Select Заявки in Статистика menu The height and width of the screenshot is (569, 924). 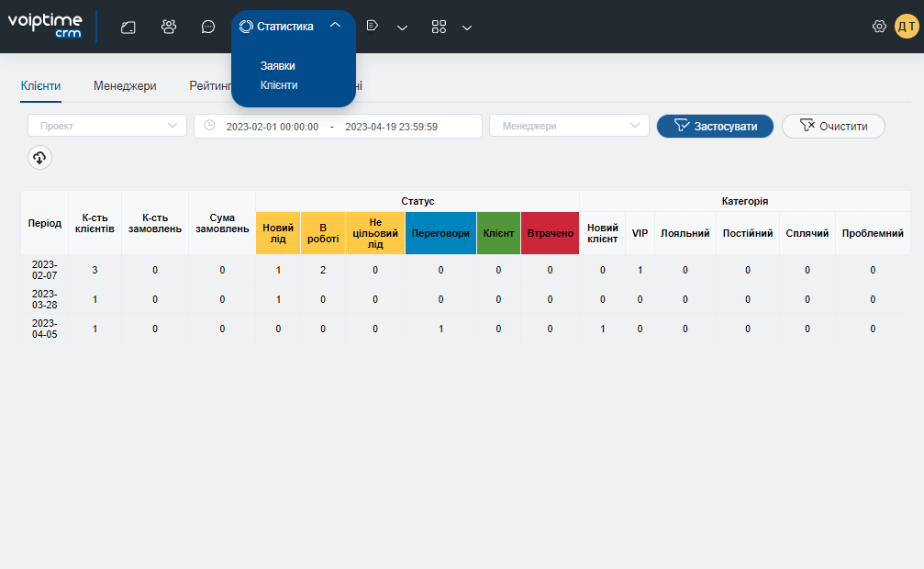277,66
